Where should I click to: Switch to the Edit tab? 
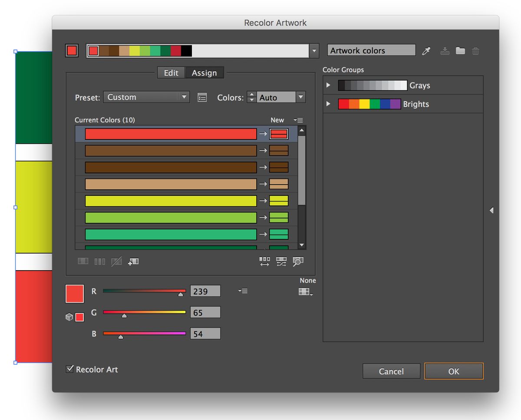(171, 73)
